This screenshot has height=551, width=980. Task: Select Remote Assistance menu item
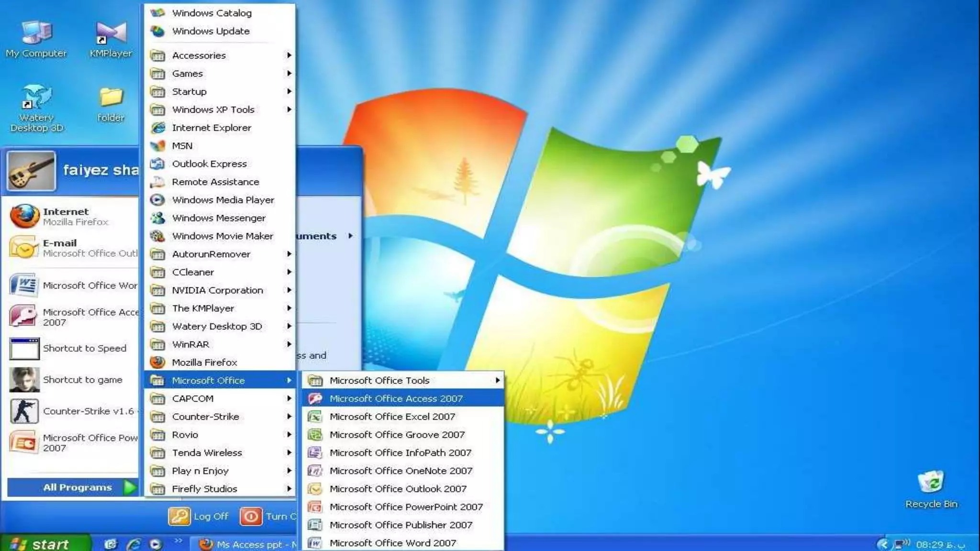click(x=215, y=182)
